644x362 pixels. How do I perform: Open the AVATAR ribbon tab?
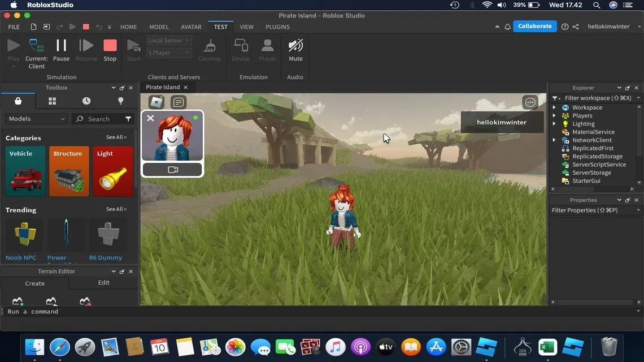[191, 27]
